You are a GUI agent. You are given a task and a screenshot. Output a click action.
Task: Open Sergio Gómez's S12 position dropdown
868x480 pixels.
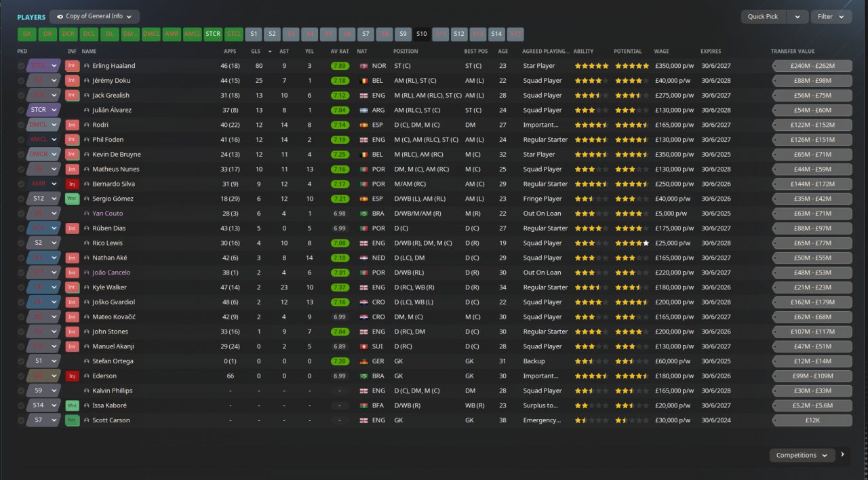pos(44,199)
